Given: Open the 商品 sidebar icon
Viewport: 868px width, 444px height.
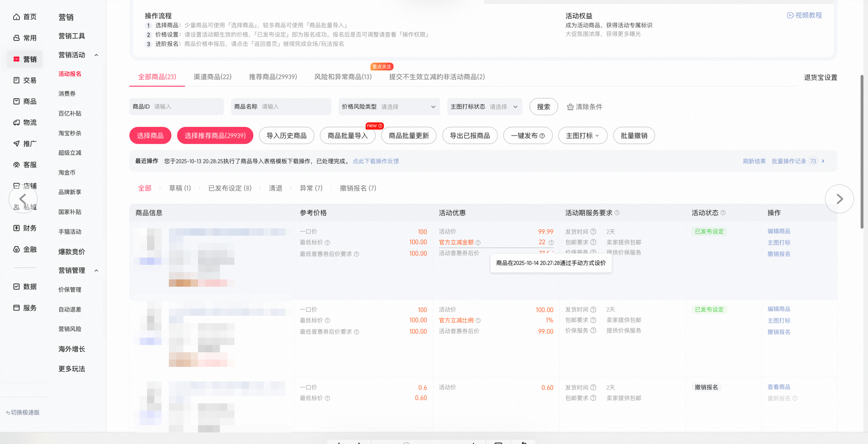Looking at the screenshot, I should (16, 101).
